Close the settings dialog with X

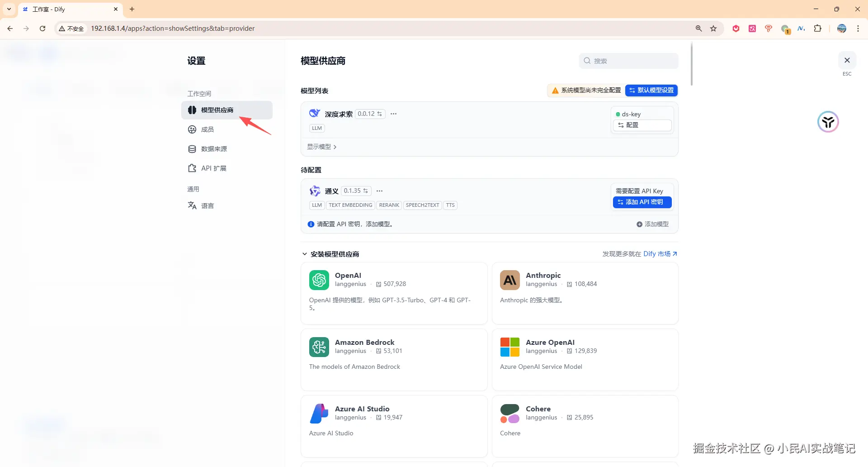[847, 60]
